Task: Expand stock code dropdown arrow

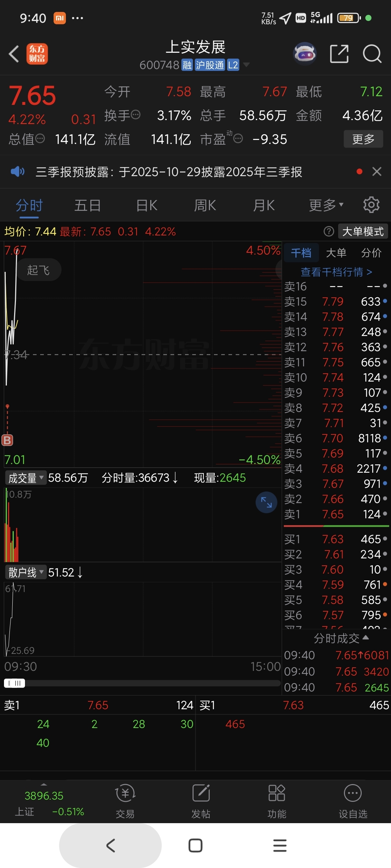Action: point(246,65)
